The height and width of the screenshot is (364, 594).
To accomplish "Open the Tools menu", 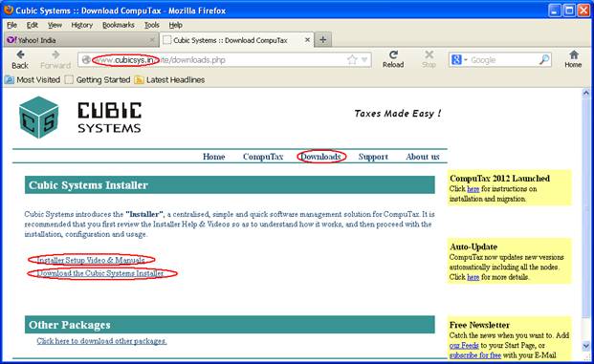I will coord(151,25).
